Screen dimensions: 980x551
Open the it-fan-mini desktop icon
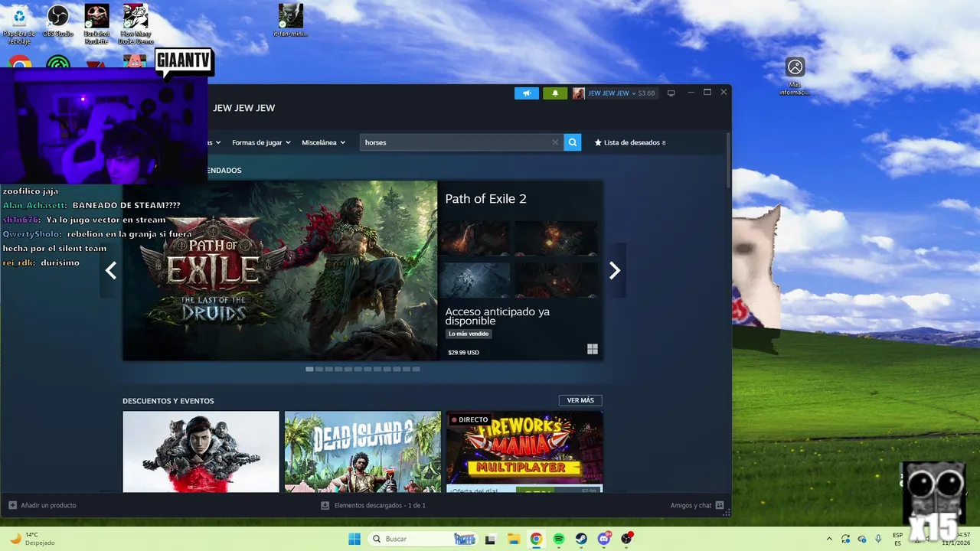point(290,21)
